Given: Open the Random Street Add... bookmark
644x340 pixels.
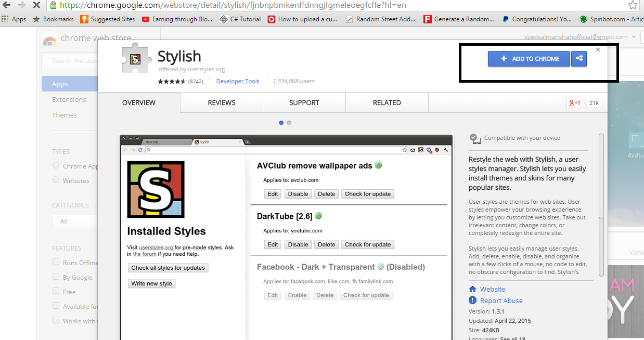Looking at the screenshot, I should [381, 19].
